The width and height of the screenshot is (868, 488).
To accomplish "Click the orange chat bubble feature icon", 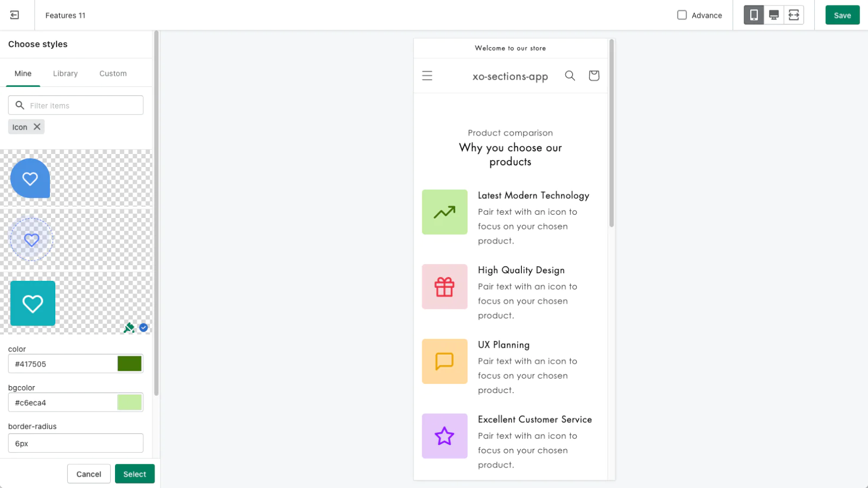I will tap(444, 361).
